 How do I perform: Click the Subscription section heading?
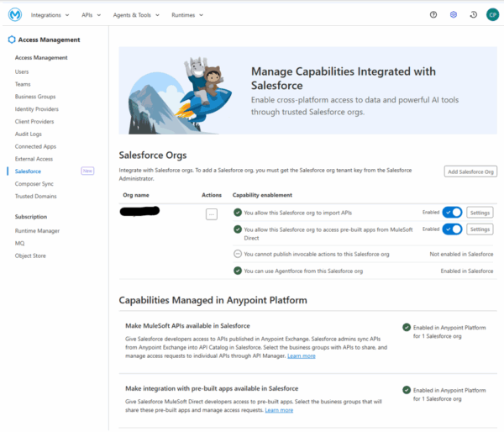point(31,217)
